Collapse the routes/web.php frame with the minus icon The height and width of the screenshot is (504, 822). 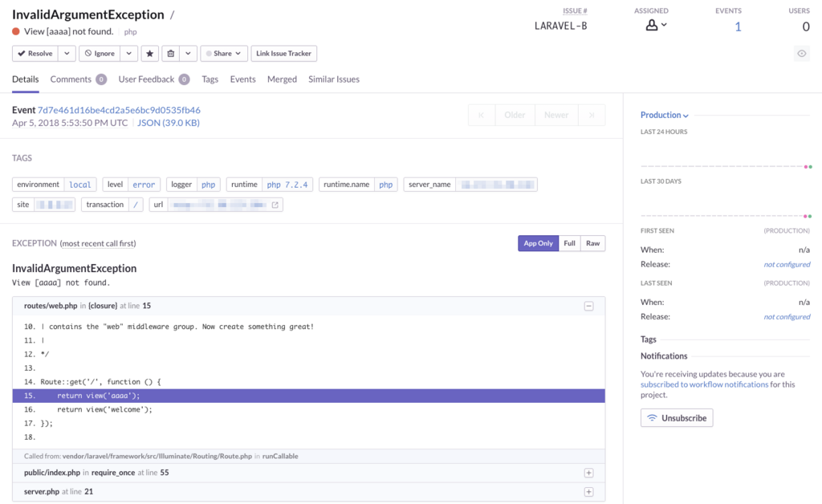[588, 306]
